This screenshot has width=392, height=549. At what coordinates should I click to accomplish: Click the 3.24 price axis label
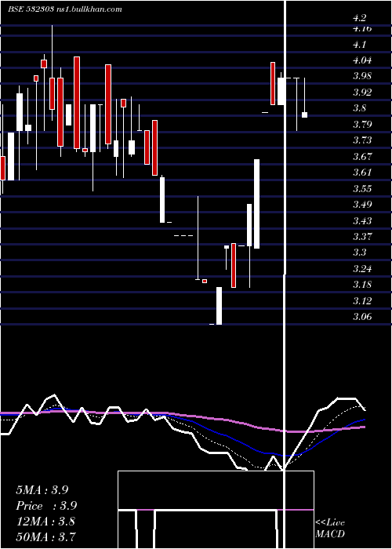click(362, 268)
